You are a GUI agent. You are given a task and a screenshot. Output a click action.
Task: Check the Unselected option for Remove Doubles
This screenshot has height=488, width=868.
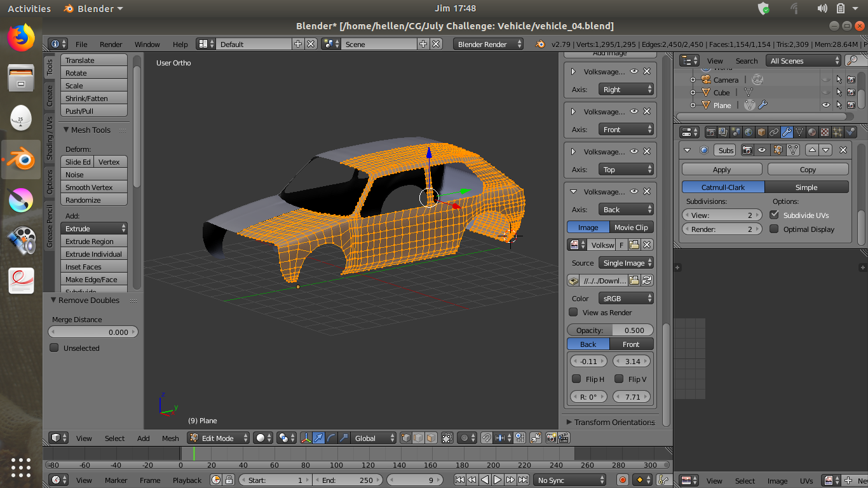click(x=55, y=348)
